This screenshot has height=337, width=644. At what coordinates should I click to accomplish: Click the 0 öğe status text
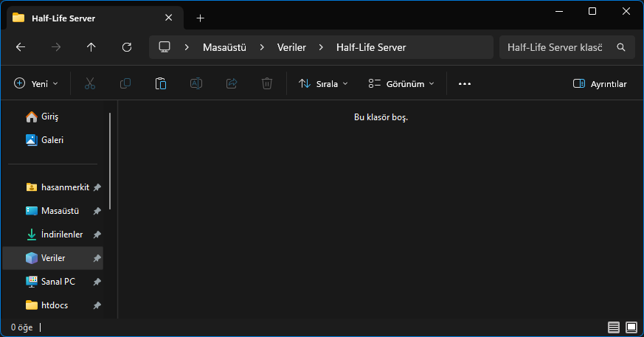tap(22, 327)
